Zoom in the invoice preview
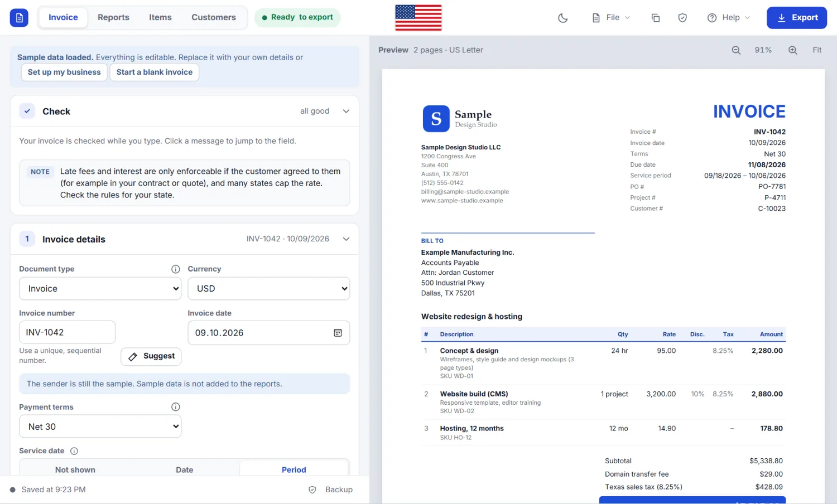 click(792, 50)
